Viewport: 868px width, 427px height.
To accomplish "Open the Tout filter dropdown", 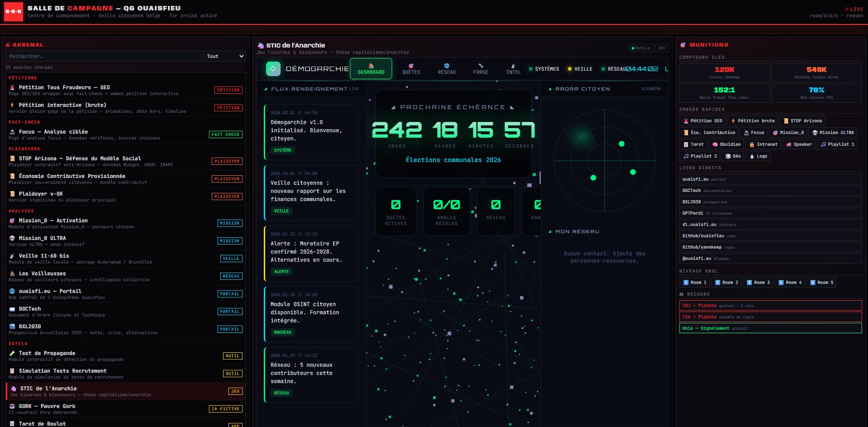I will (224, 56).
